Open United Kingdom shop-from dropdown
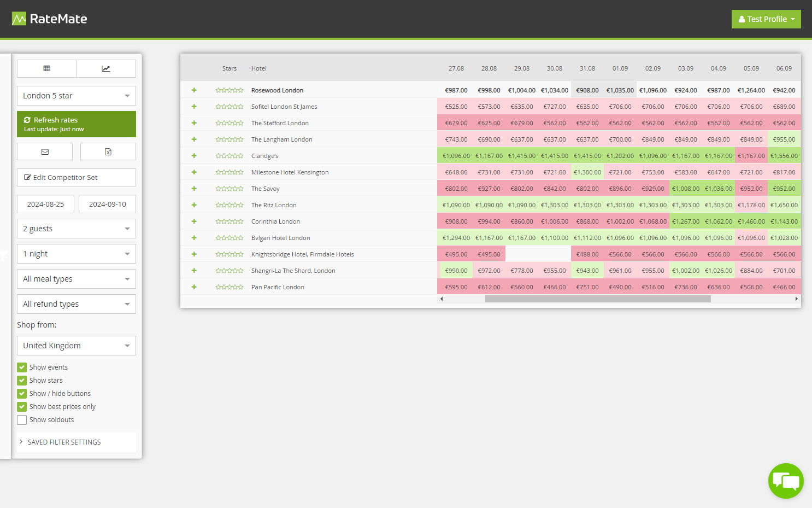This screenshot has width=812, height=508. [77, 346]
